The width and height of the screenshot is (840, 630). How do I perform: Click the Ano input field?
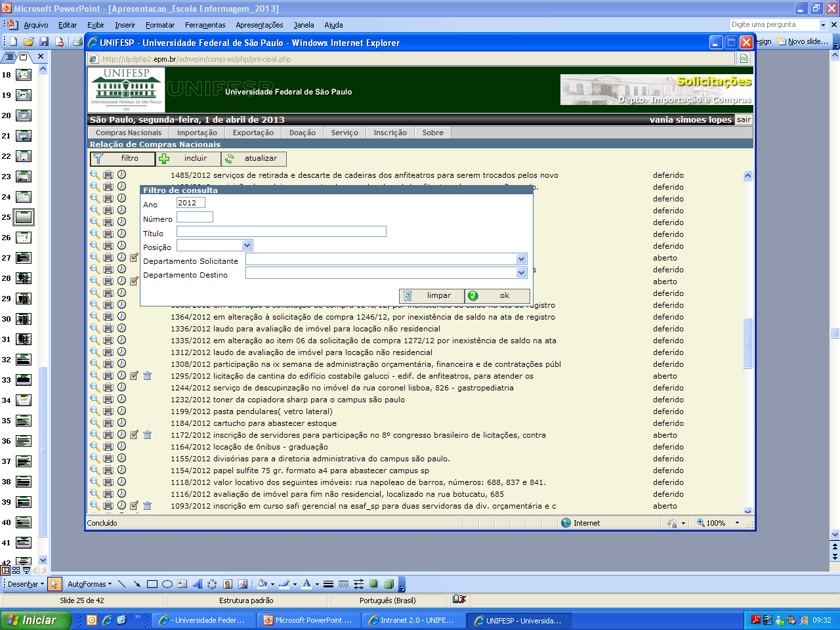tap(191, 203)
